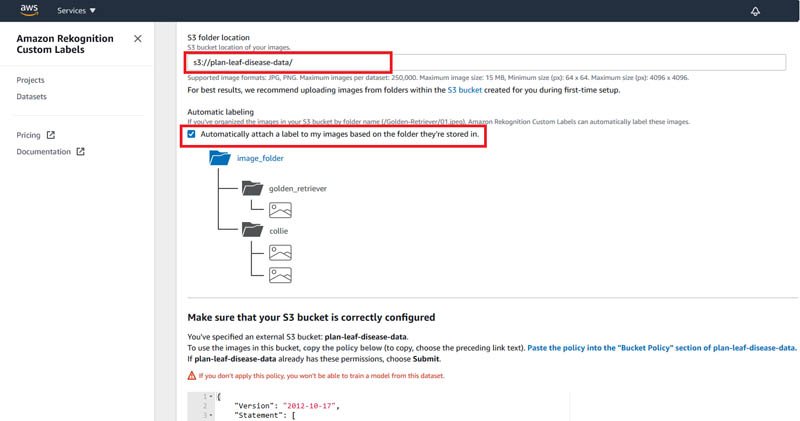Click the policy warning text in red
The height and width of the screenshot is (421, 800).
point(321,376)
